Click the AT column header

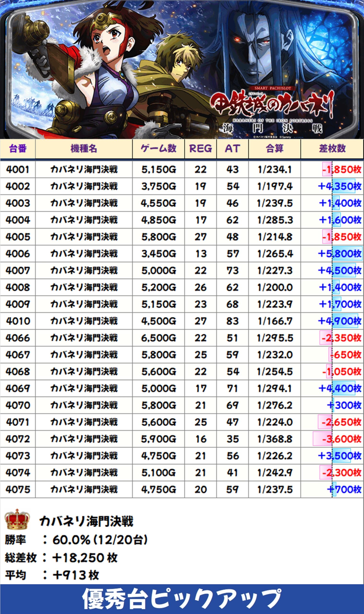tap(232, 149)
